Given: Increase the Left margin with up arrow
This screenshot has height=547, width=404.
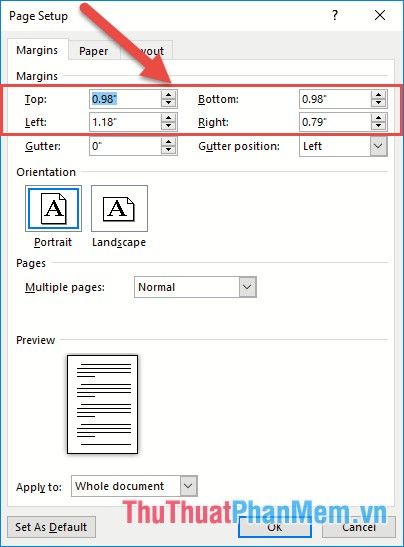Looking at the screenshot, I should pos(169,118).
